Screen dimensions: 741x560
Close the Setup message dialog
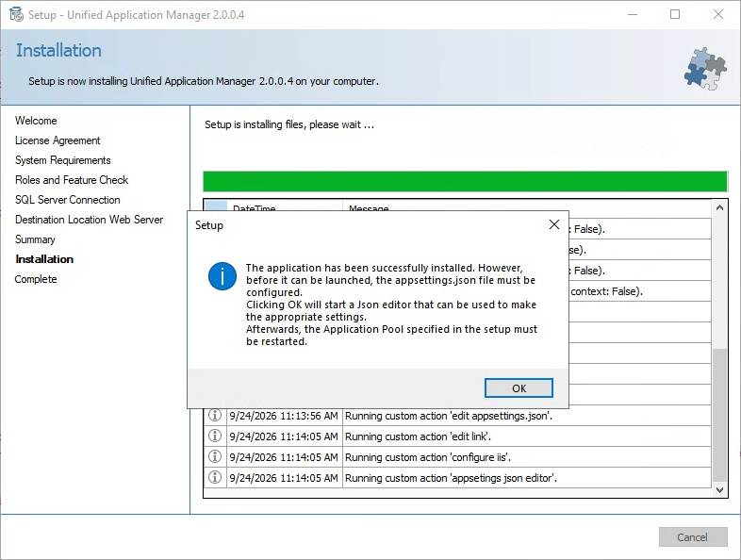tap(554, 224)
